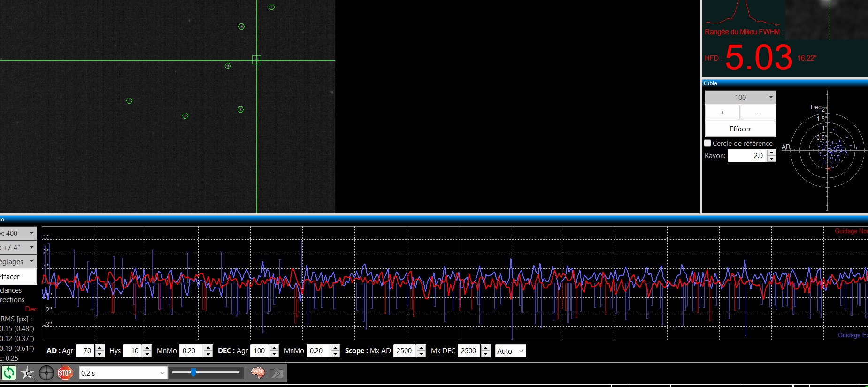Click the - zoom button in Cible
Screen dimensions: 868x387
pyautogui.click(x=758, y=113)
